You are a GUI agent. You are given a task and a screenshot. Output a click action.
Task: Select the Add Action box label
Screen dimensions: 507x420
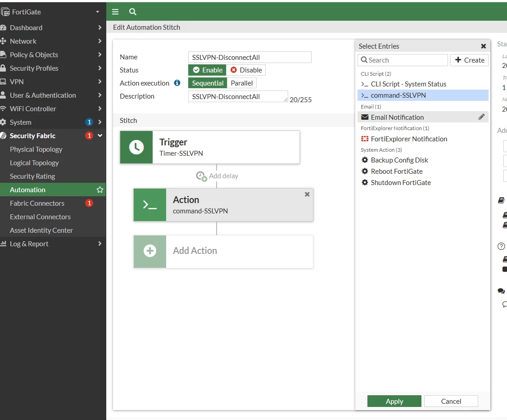click(195, 251)
